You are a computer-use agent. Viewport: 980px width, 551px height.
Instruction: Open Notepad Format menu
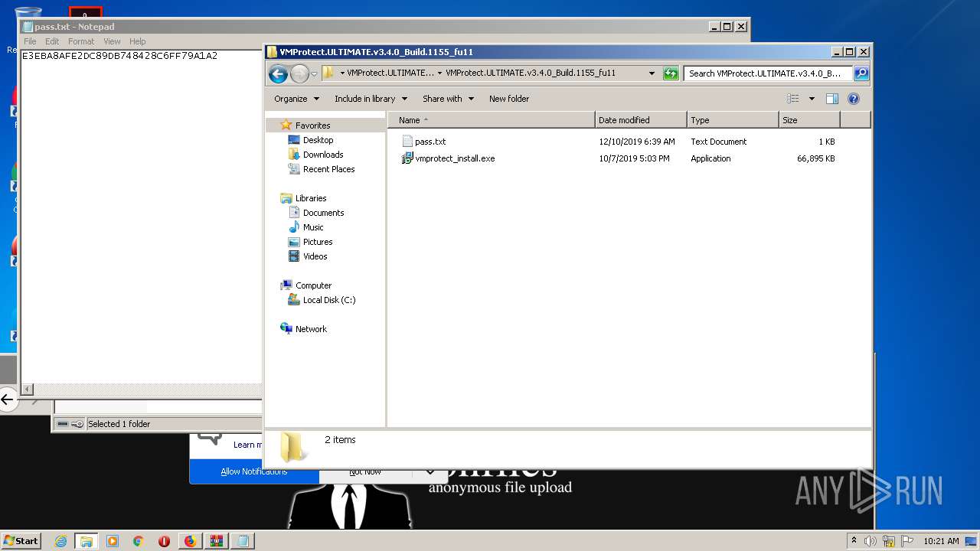click(81, 41)
